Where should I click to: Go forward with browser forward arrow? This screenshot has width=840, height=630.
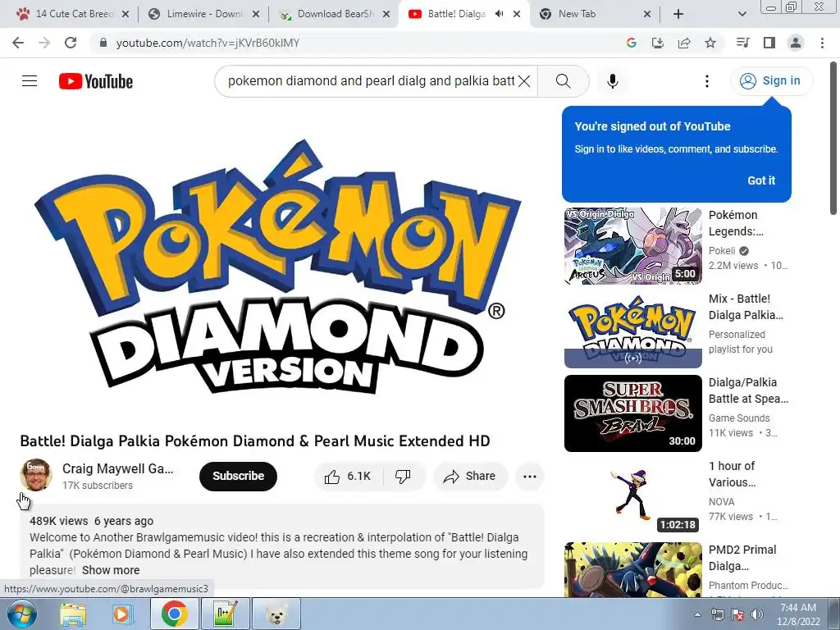point(44,43)
